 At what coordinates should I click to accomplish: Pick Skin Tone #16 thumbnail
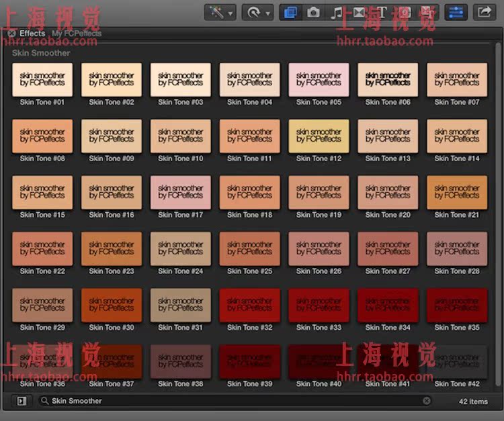[x=112, y=192]
